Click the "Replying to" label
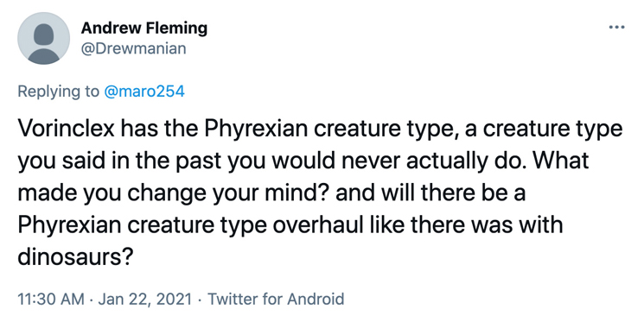644x322 pixels. pyautogui.click(x=58, y=92)
